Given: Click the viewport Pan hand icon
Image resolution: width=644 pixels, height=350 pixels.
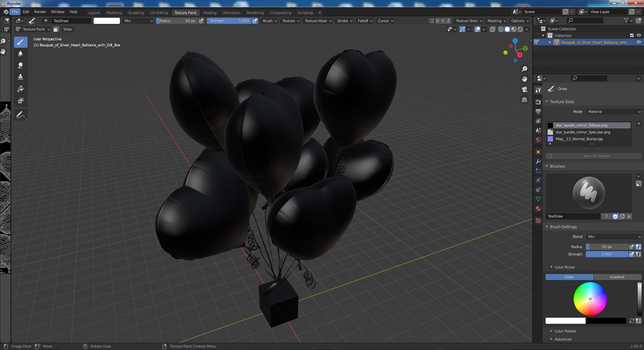Looking at the screenshot, I should pyautogui.click(x=524, y=79).
